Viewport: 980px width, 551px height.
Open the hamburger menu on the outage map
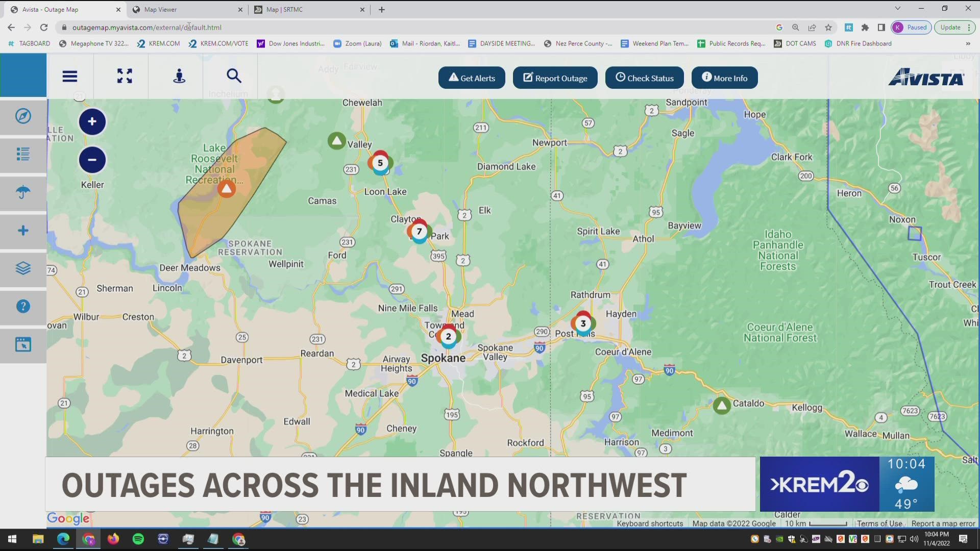[70, 76]
